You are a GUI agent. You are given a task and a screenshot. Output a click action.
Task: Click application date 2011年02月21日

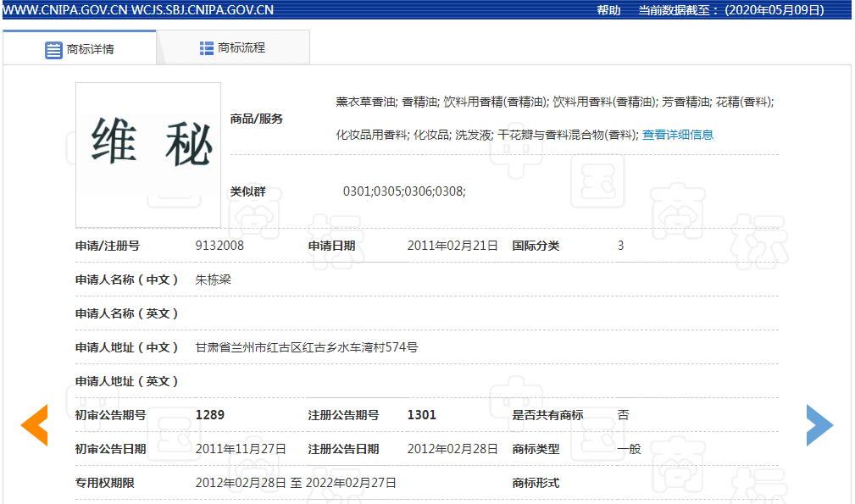click(452, 246)
